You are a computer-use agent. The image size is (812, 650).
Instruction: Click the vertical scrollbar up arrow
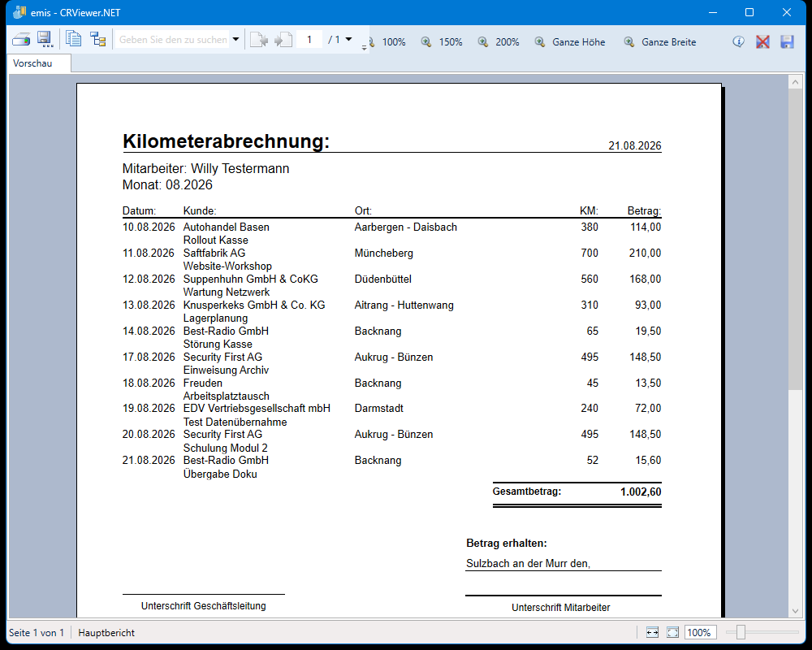point(795,82)
